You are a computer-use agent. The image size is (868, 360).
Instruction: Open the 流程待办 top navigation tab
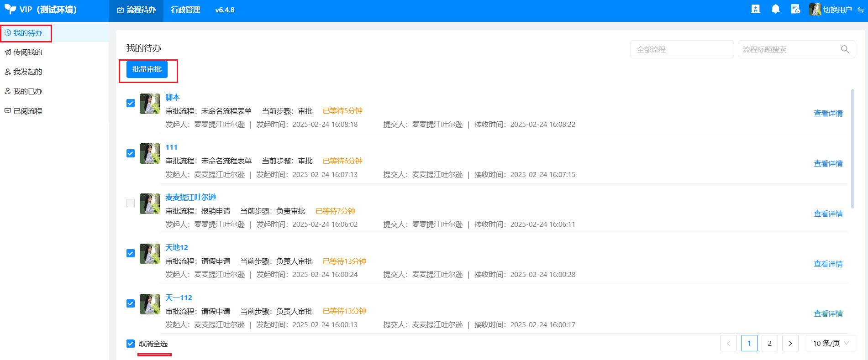[137, 10]
